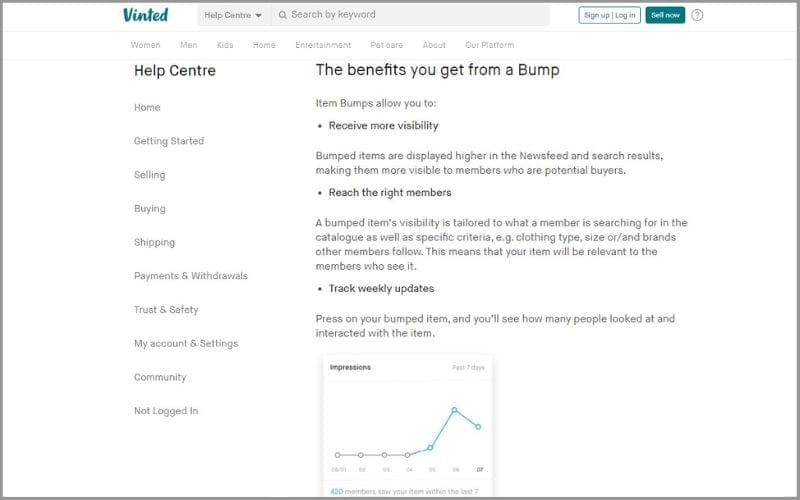Click the Impressions chart peak data point
This screenshot has height=500, width=800.
454,410
